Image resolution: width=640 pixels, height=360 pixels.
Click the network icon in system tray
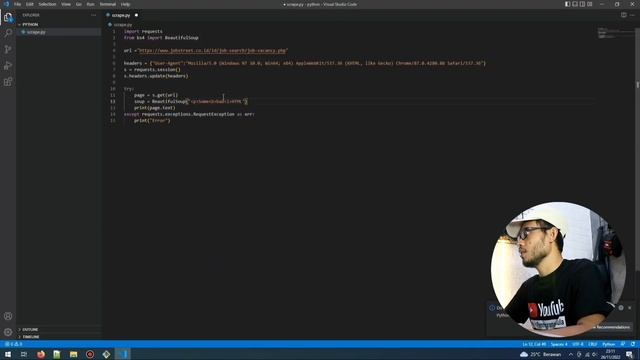pos(587,354)
